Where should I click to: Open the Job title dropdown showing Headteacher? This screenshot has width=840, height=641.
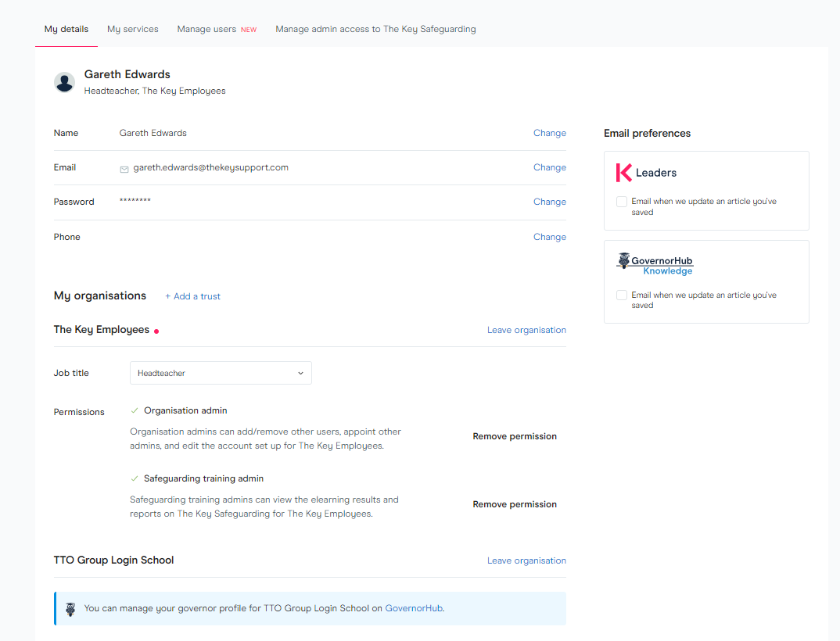click(x=220, y=373)
